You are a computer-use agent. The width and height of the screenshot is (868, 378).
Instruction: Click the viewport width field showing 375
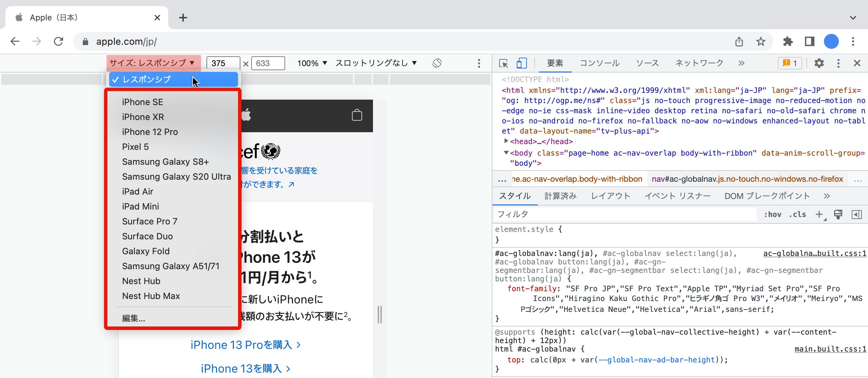[223, 63]
